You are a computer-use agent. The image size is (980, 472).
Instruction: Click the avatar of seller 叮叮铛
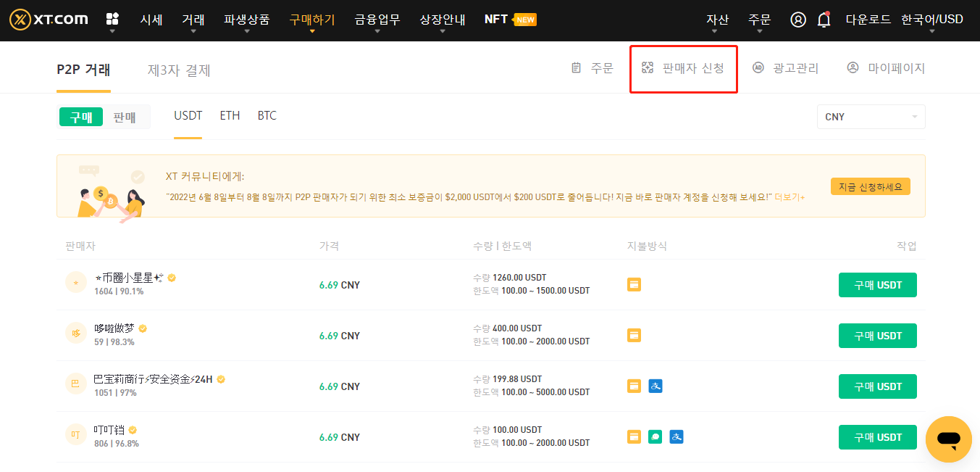coord(76,434)
